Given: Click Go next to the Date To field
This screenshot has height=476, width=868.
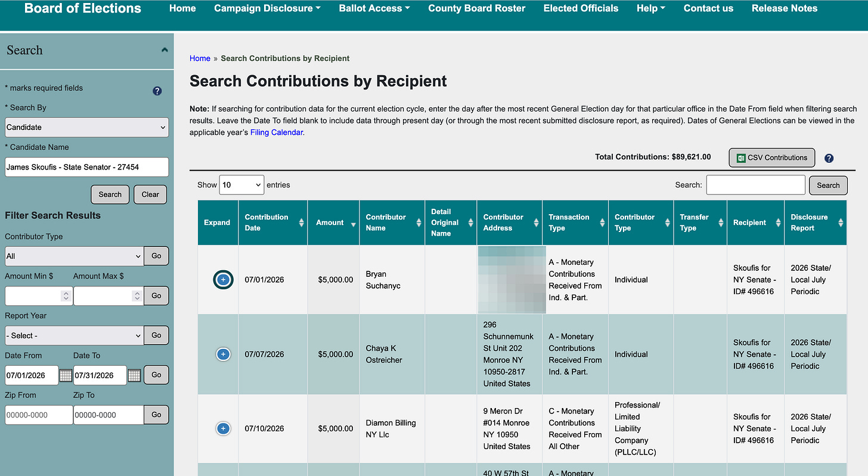Looking at the screenshot, I should (x=156, y=375).
